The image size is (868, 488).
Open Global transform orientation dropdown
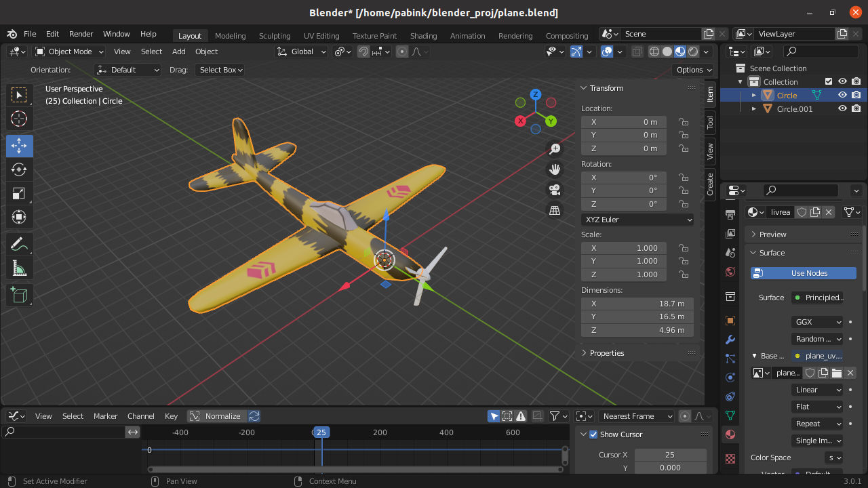[x=302, y=52]
